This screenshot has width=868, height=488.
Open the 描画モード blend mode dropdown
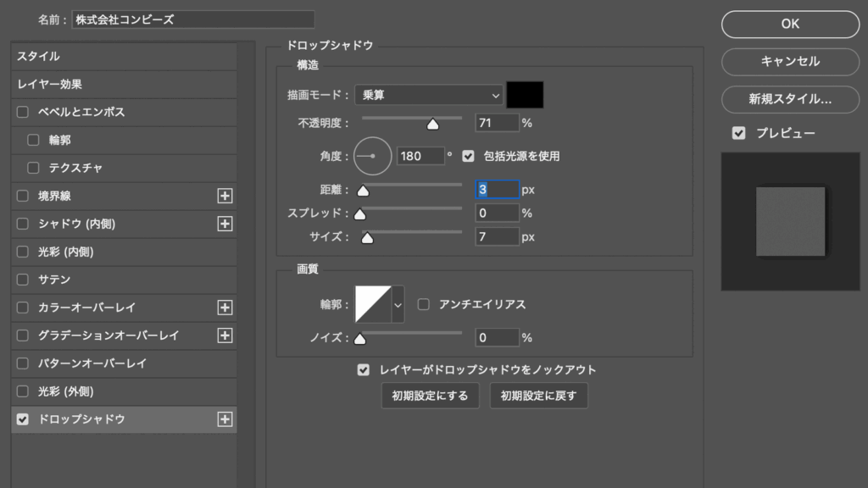click(428, 95)
